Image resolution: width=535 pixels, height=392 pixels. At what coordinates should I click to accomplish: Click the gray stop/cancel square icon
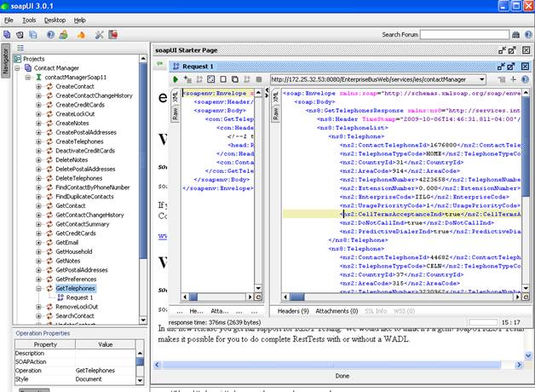(259, 79)
